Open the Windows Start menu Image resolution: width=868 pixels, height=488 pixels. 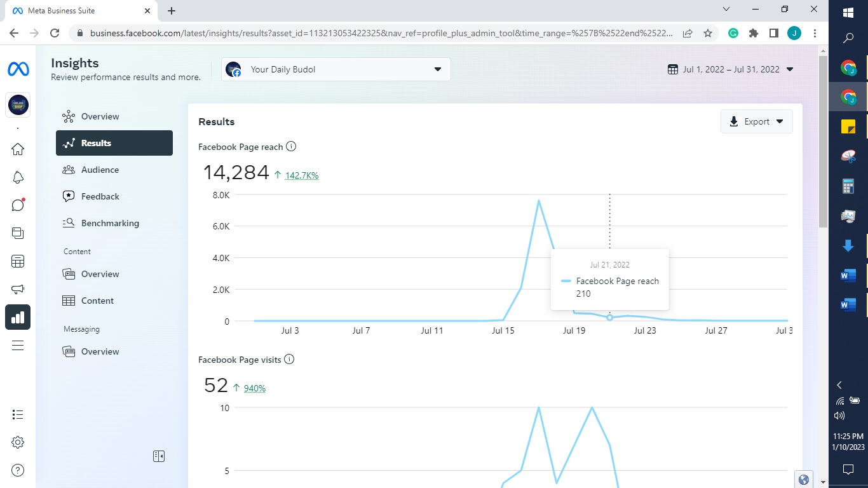click(x=848, y=12)
